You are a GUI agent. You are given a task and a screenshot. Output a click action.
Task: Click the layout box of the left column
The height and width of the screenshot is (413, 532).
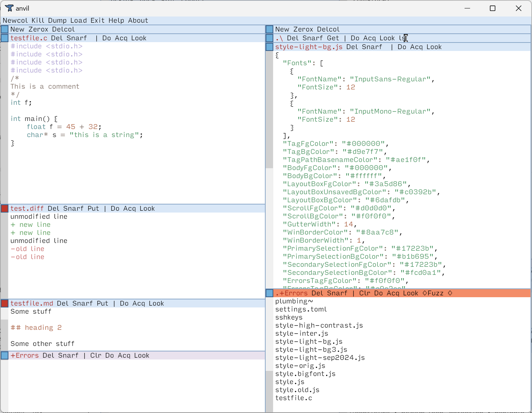pyautogui.click(x=4, y=29)
